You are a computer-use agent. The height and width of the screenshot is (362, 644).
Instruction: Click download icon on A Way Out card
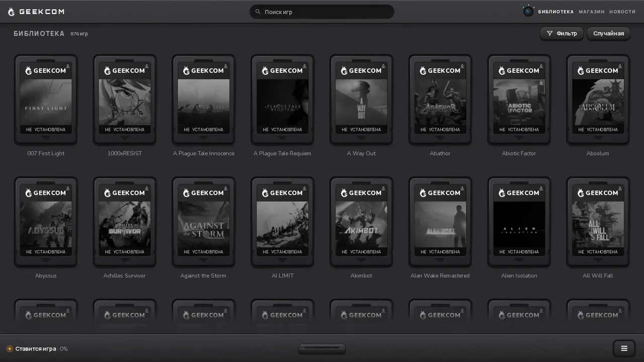pyautogui.click(x=383, y=66)
